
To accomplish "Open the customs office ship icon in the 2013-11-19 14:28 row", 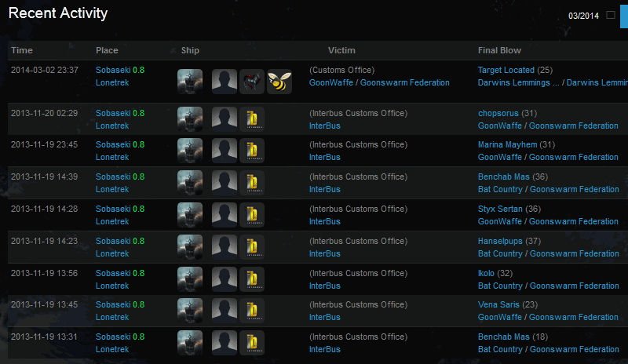I will pyautogui.click(x=190, y=215).
